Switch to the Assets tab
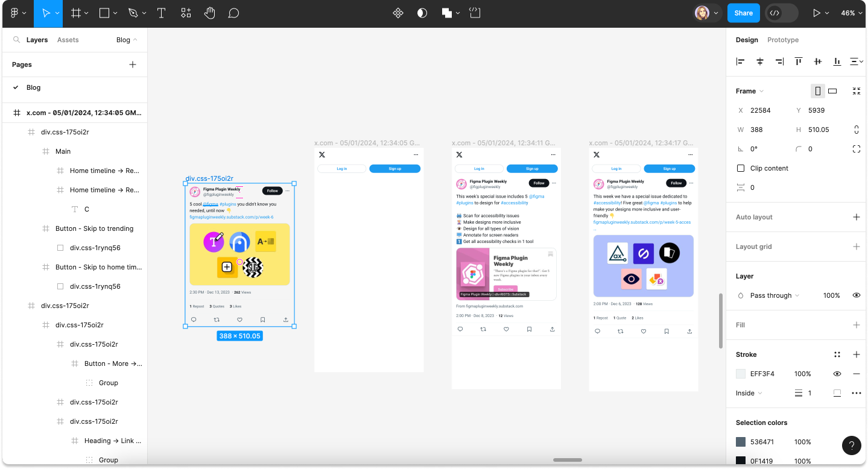 click(68, 40)
